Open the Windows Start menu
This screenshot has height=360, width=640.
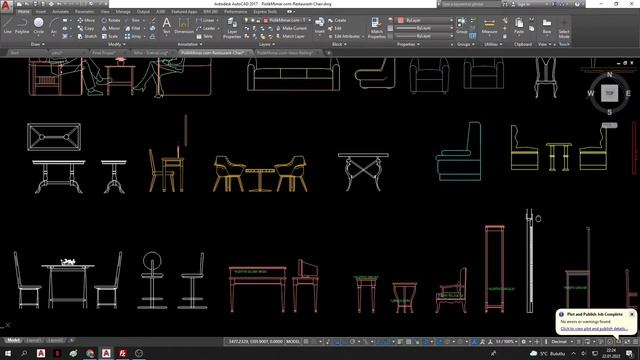8,353
